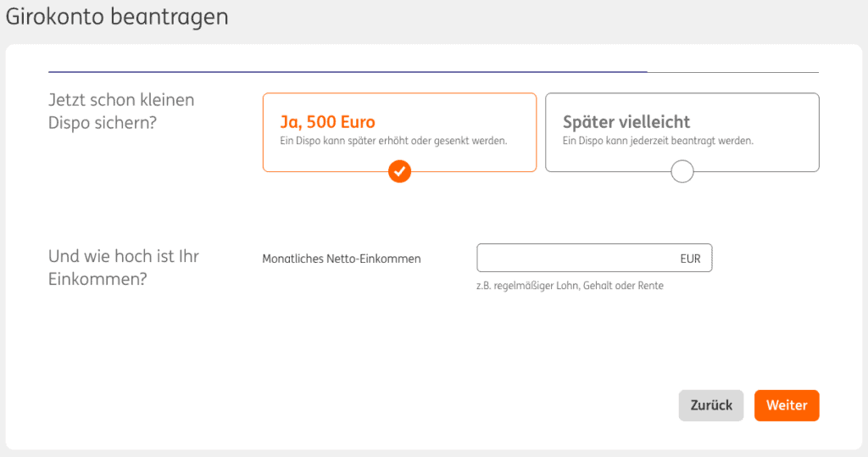Click the grey unfilled end of the progress bar
The height and width of the screenshot is (457, 868).
733,72
